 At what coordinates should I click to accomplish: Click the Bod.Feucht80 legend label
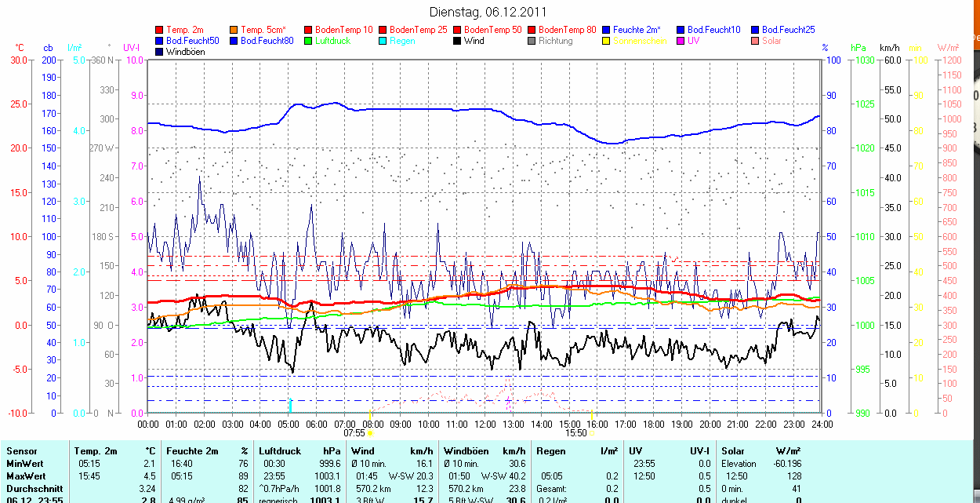pos(267,41)
